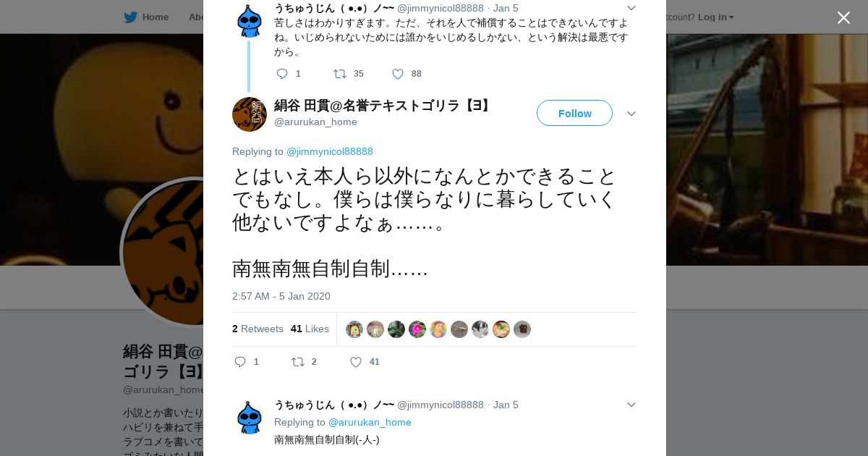
Task: Click the Twitter bird Home icon
Action: tap(130, 17)
